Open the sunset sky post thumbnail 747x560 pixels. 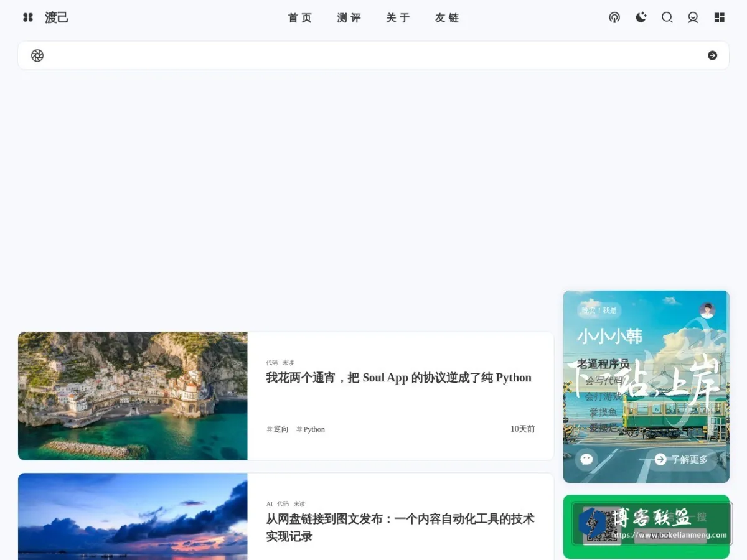133,516
